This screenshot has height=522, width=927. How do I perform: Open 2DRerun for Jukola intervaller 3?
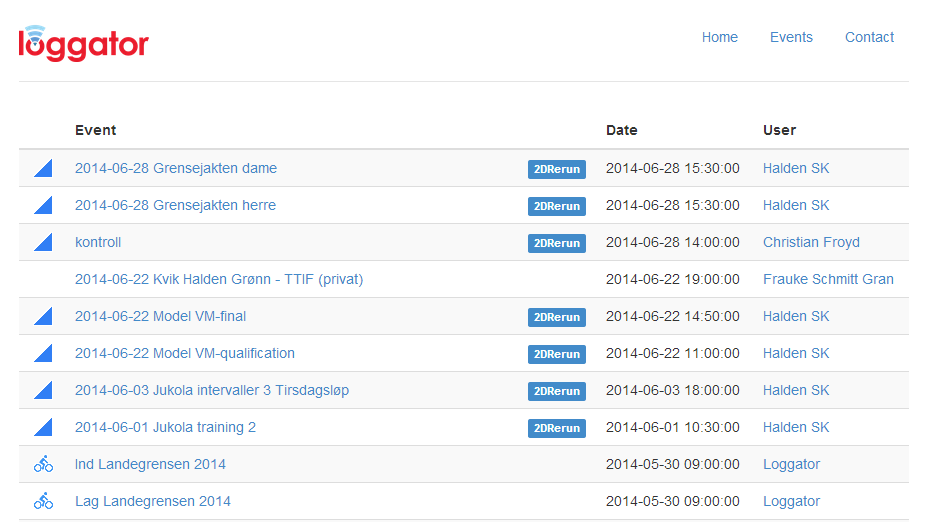tap(557, 391)
